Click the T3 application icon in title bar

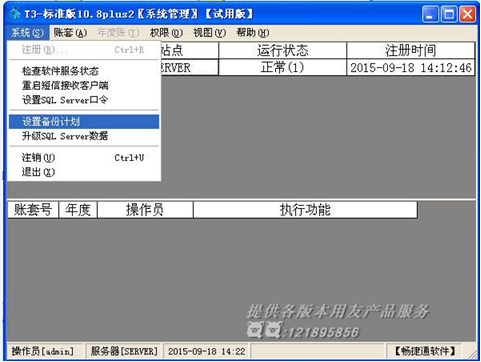[15, 14]
